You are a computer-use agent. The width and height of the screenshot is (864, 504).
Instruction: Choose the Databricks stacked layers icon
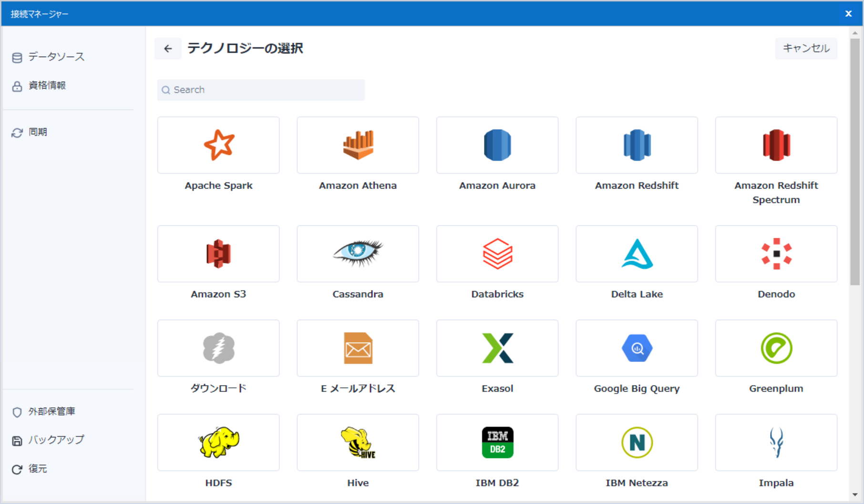coord(497,253)
